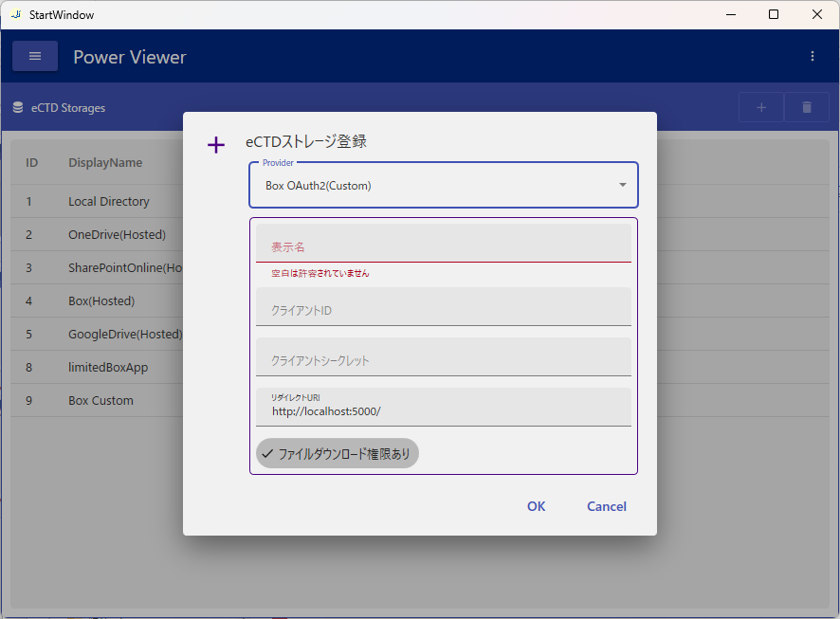Open the hamburger navigation menu
The height and width of the screenshot is (619, 840).
pyautogui.click(x=35, y=57)
